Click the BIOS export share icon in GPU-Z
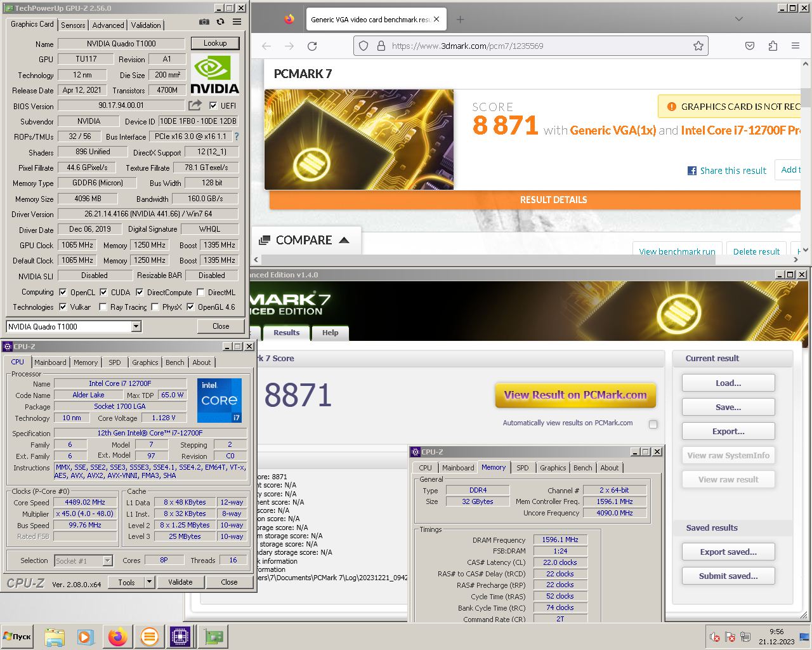812x650 pixels. (x=195, y=105)
